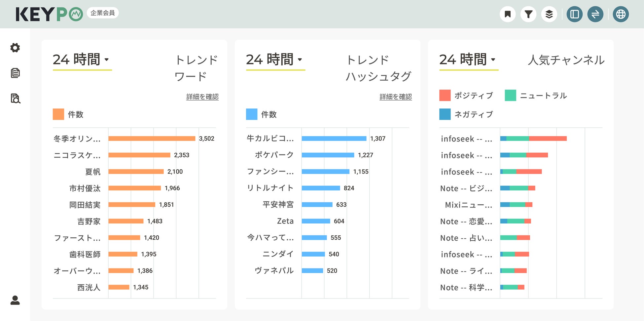The width and height of the screenshot is (644, 321).
Task: Click the layers stack icon
Action: (x=549, y=14)
